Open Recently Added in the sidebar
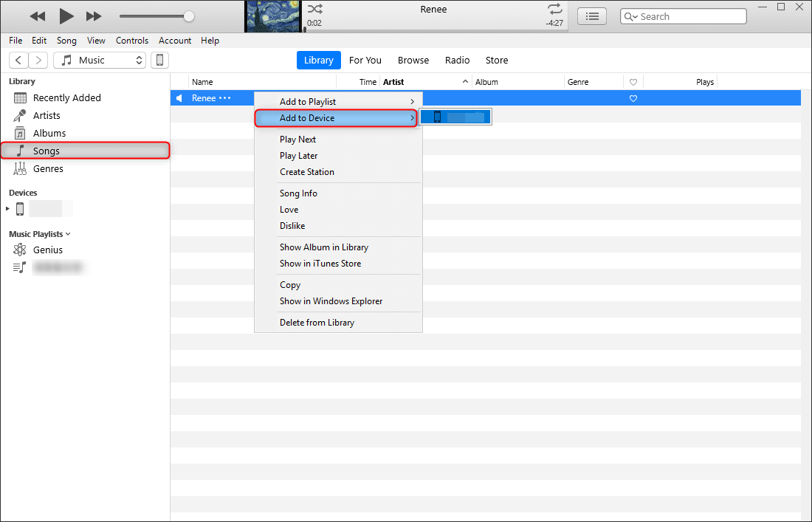812x522 pixels. (66, 97)
